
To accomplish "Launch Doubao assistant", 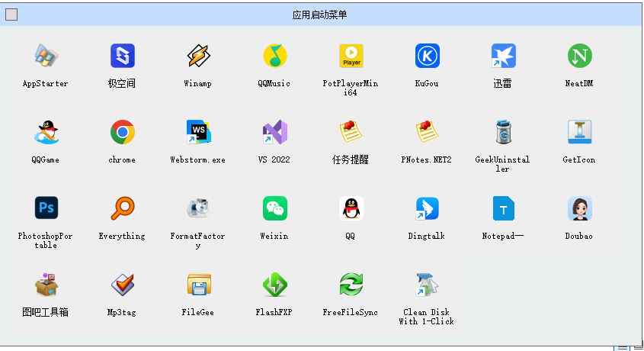I will pos(579,208).
